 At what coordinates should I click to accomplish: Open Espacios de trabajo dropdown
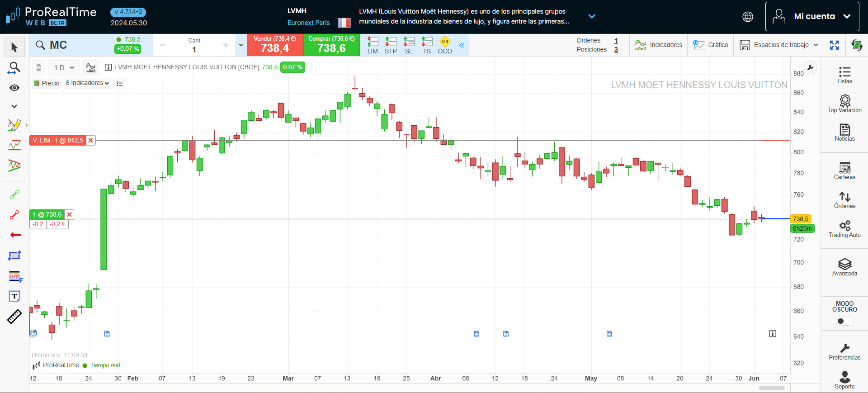pos(778,45)
